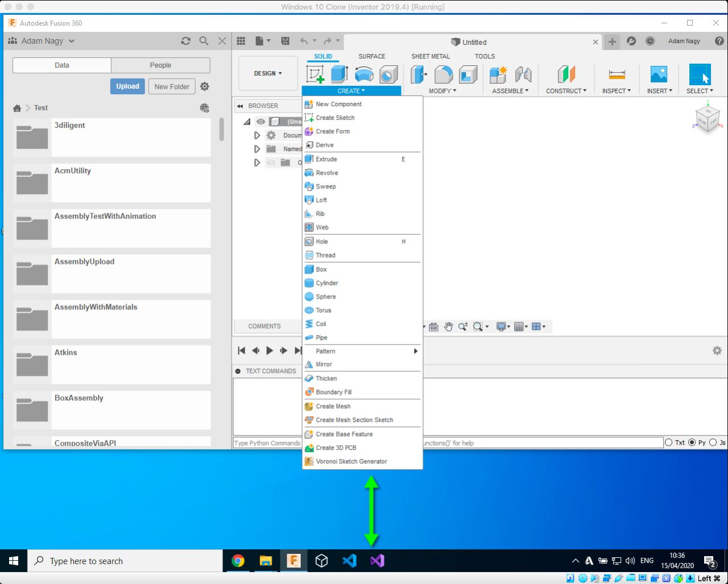Open Visual Studio Code from taskbar
This screenshot has width=728, height=584.
pyautogui.click(x=349, y=561)
